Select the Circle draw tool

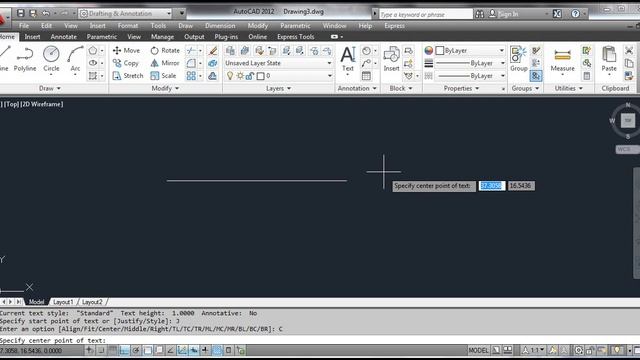(51, 59)
